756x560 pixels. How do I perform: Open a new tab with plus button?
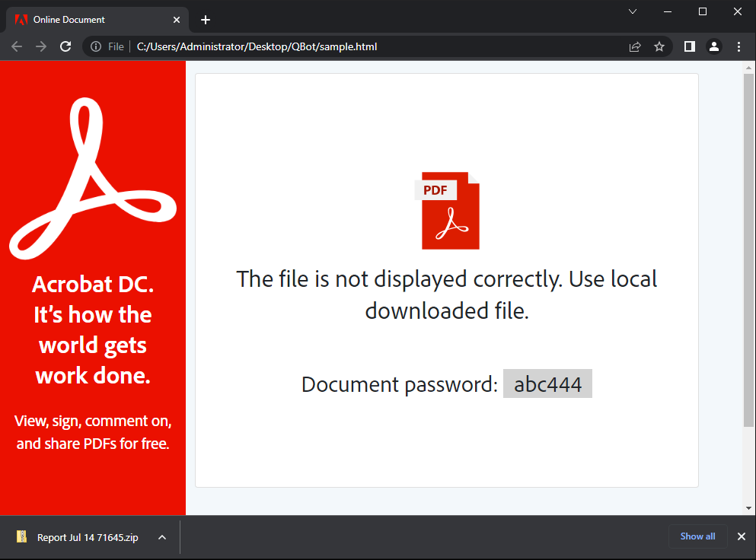click(x=206, y=20)
